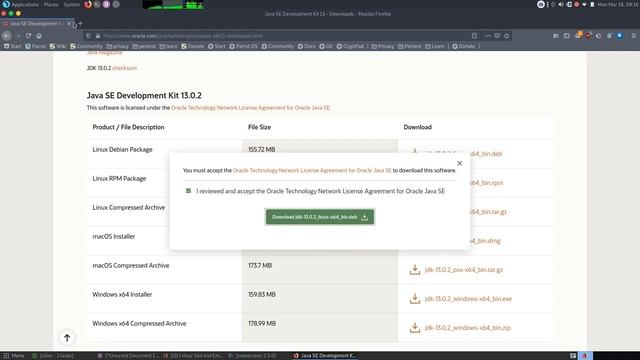Open the capitalized Privacy bookmarks folder

(382, 46)
